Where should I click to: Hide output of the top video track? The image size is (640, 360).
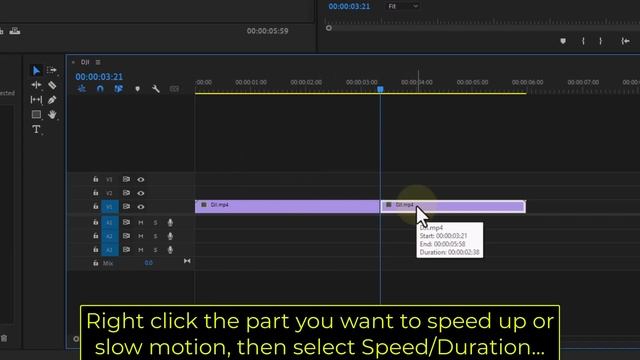[x=141, y=180]
